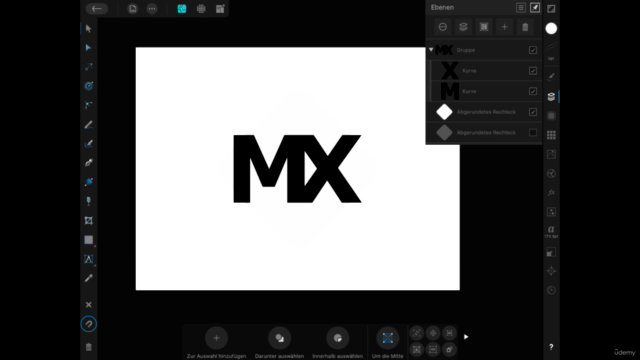
Task: Toggle visibility of X Kurve layer
Action: 533,71
